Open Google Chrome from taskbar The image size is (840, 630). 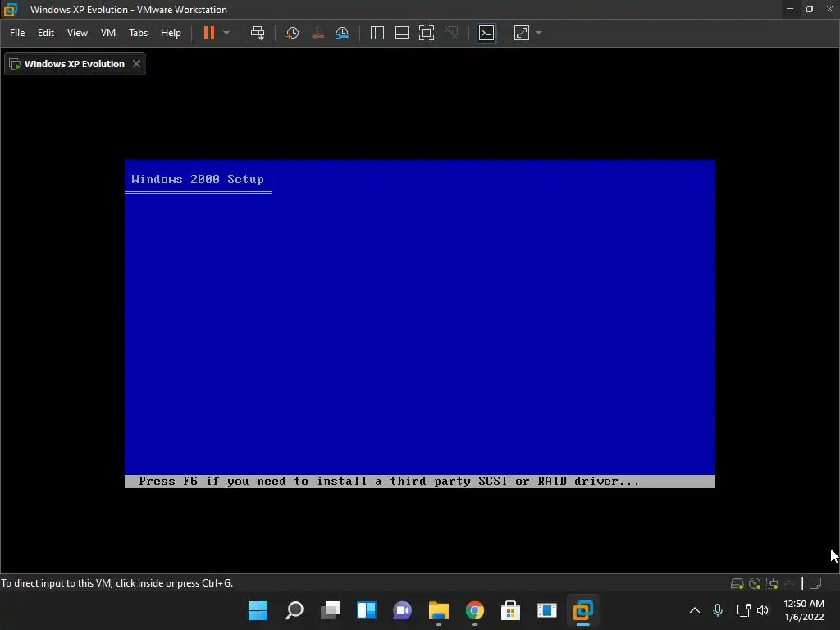[475, 610]
